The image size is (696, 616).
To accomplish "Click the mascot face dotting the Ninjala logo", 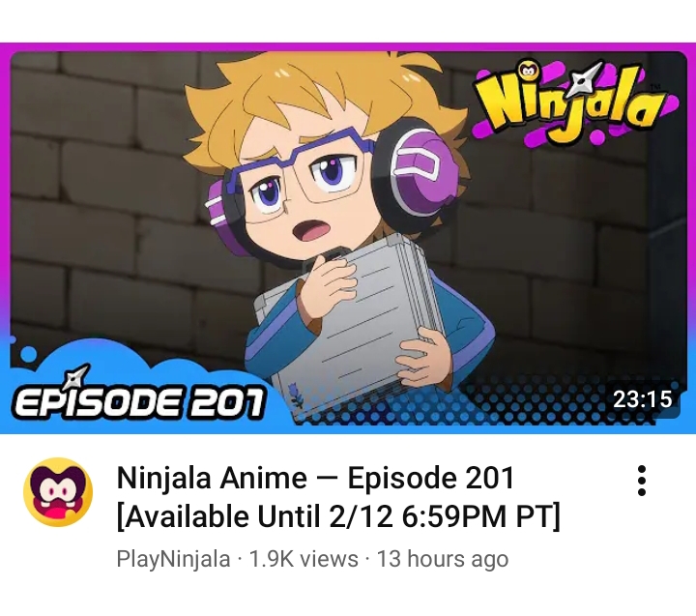I will pyautogui.click(x=528, y=71).
